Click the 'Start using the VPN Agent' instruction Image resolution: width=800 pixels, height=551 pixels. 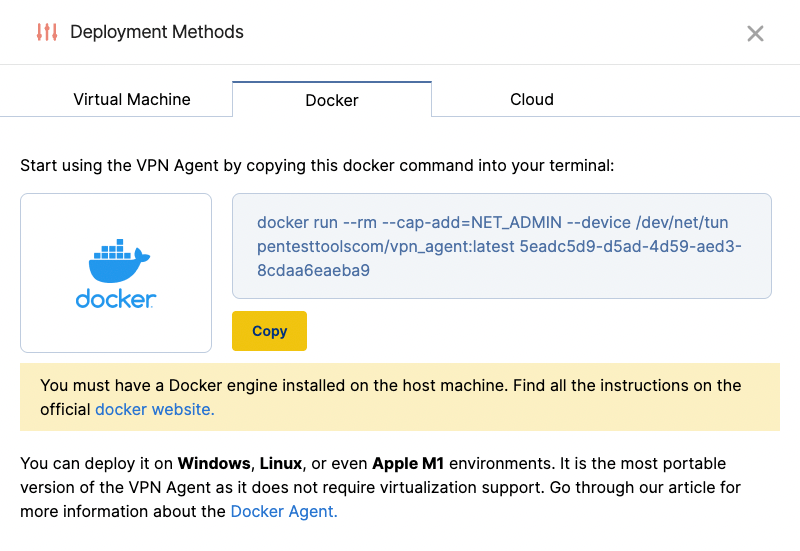tap(317, 164)
